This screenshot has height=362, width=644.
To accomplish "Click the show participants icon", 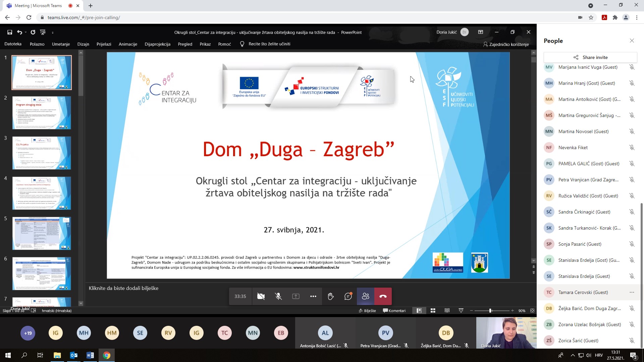I will [x=365, y=296].
